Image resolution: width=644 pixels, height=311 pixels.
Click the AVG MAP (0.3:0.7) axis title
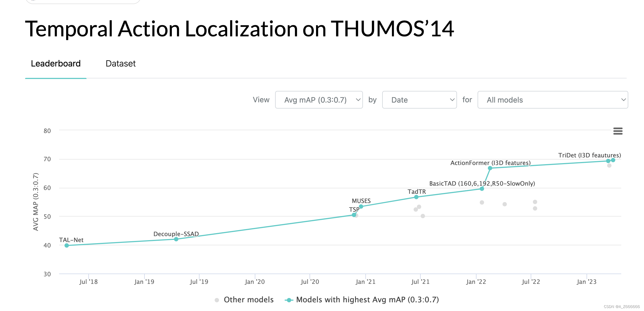[36, 202]
